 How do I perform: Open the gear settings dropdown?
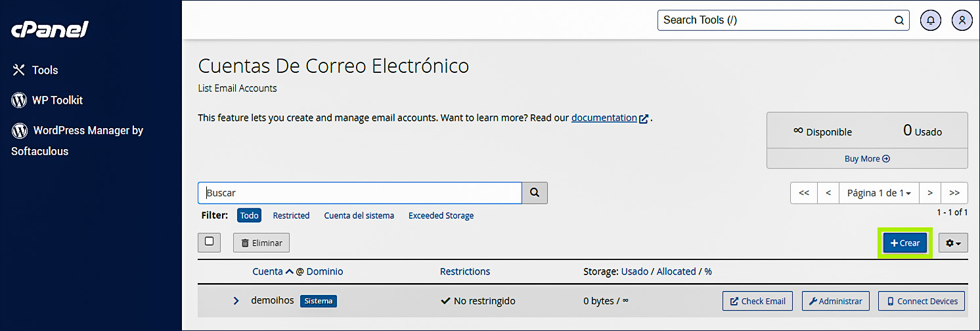[952, 243]
